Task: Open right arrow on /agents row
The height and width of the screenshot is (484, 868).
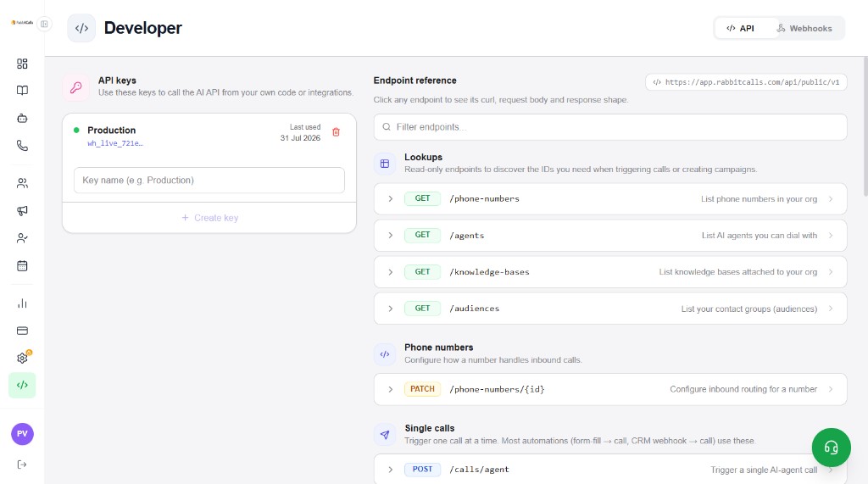Action: click(x=831, y=236)
